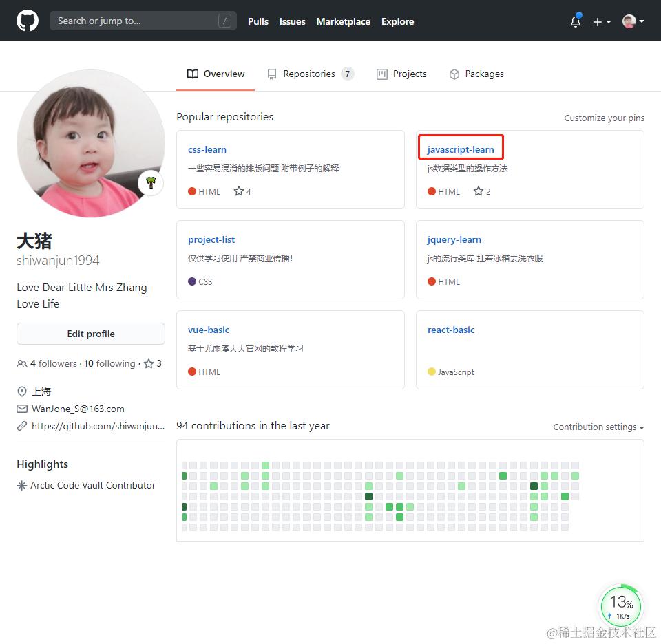Open the 4 followers link
The image size is (661, 644).
pos(54,363)
